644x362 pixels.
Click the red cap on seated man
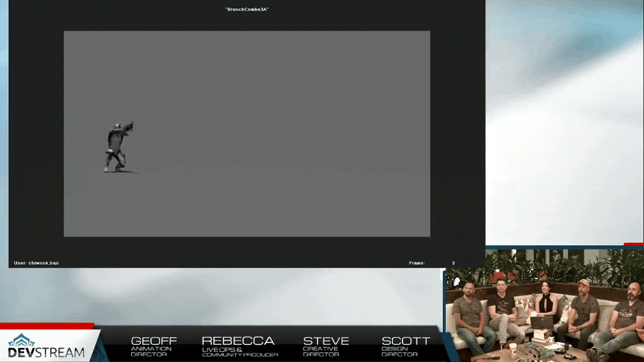click(x=584, y=283)
